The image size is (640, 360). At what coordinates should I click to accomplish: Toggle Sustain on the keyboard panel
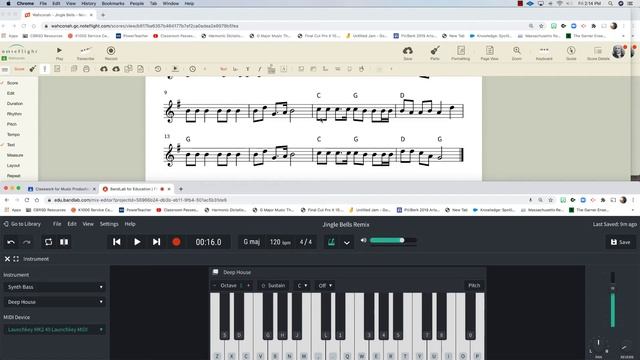click(273, 285)
